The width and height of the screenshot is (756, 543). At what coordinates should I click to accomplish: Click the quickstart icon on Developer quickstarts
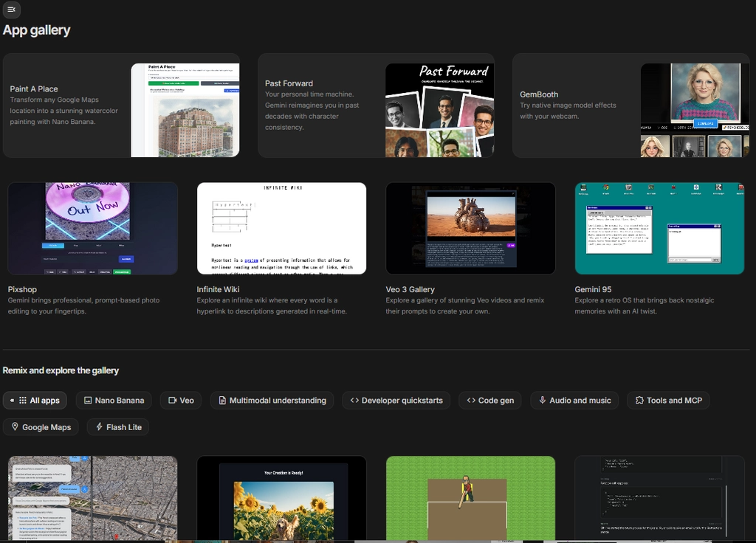[x=354, y=400]
